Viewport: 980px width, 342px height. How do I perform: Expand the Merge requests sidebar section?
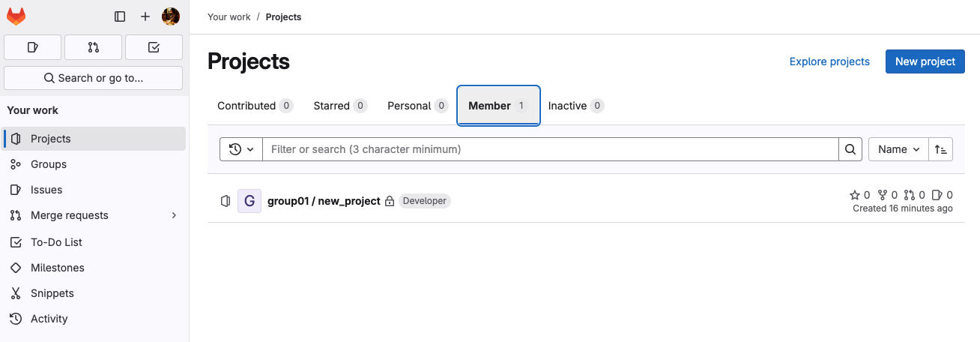click(x=174, y=215)
